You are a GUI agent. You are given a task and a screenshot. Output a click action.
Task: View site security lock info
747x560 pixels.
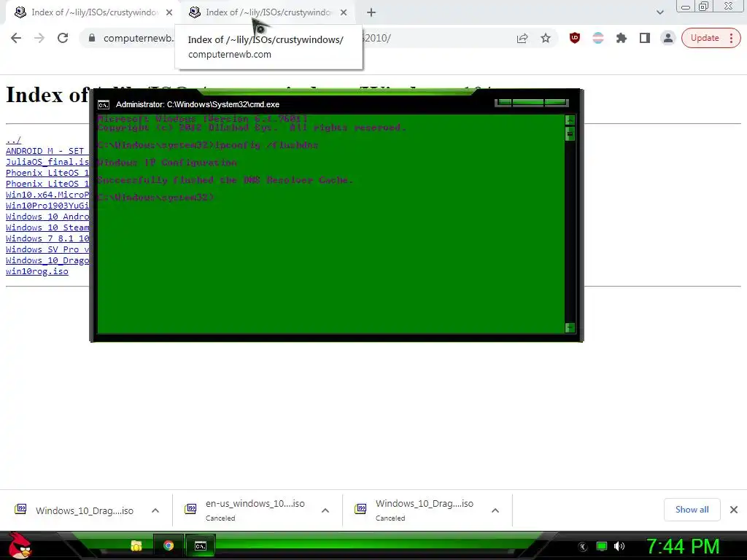pos(92,38)
